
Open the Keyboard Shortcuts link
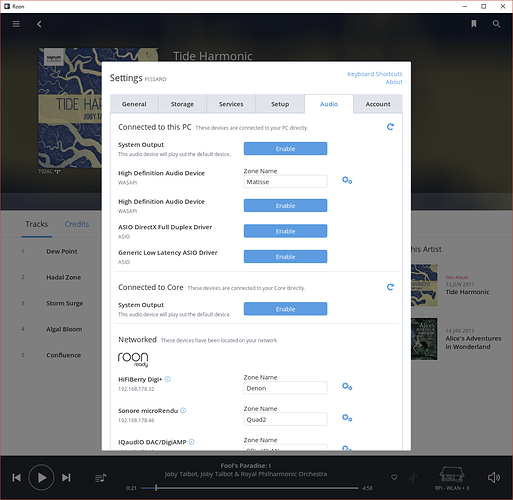click(375, 74)
